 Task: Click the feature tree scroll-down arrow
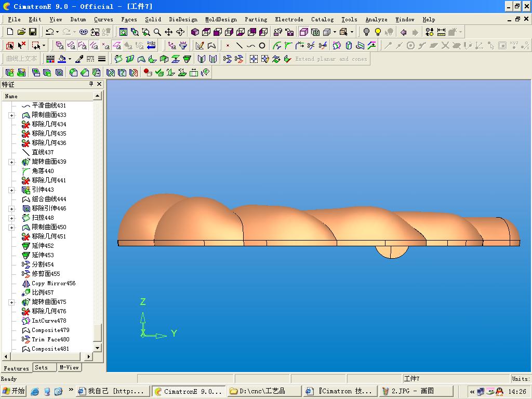point(97,348)
